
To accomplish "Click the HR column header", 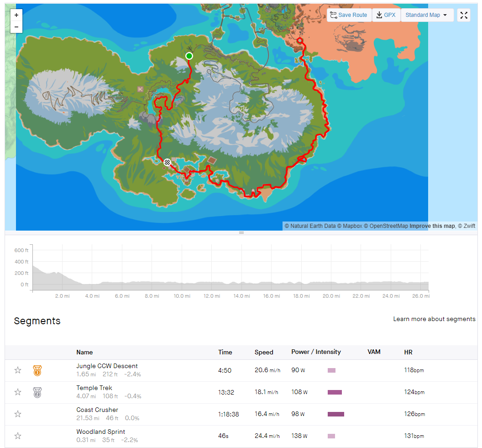I will [x=408, y=353].
